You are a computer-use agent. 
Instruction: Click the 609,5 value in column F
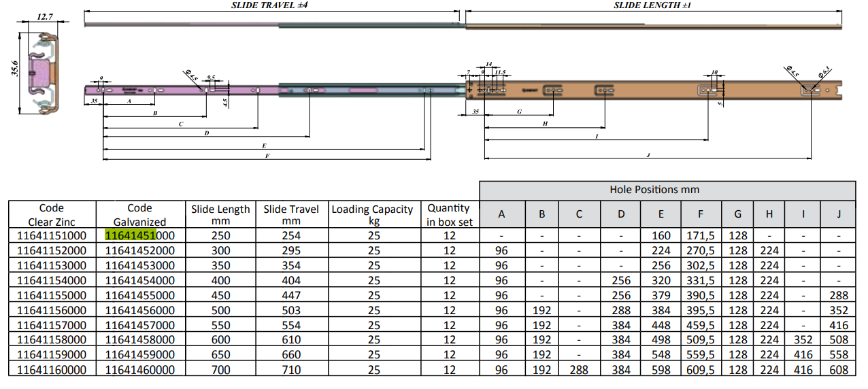701,370
